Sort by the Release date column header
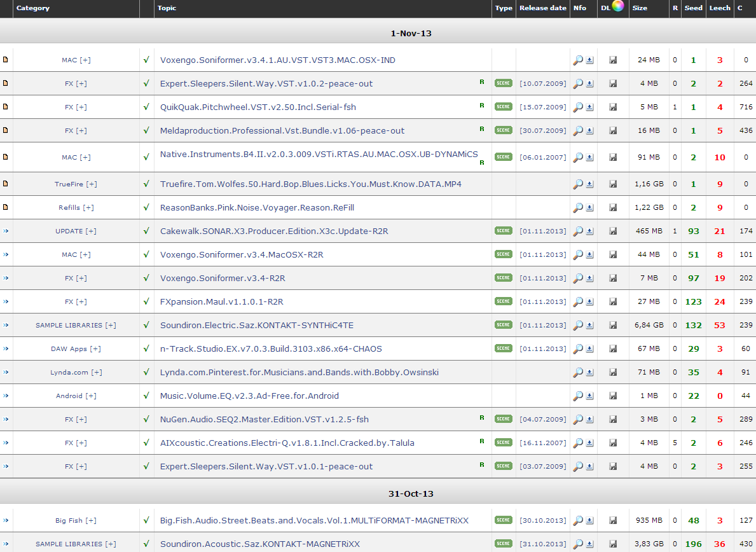This screenshot has width=756, height=552. click(x=543, y=8)
